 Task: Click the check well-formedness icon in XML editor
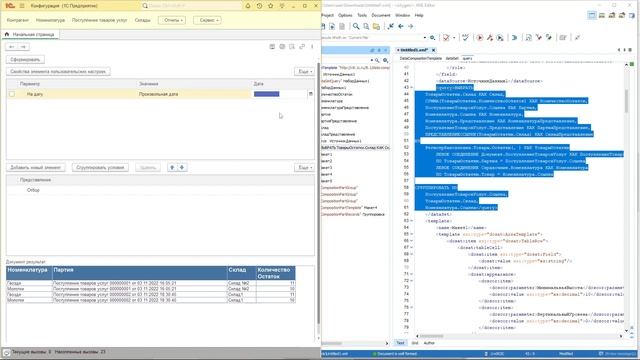pos(465,38)
